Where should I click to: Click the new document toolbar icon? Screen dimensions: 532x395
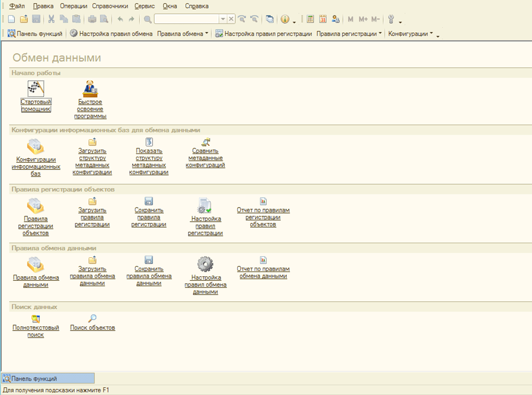coord(11,19)
